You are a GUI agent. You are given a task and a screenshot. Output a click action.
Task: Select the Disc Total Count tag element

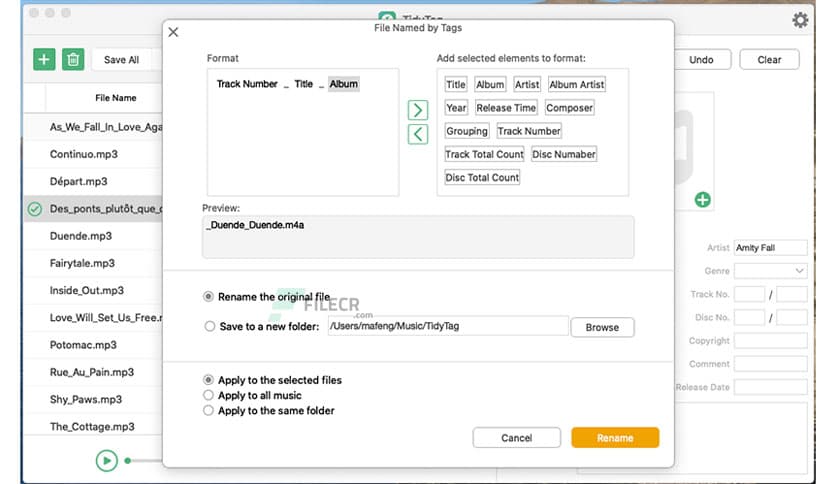(482, 178)
